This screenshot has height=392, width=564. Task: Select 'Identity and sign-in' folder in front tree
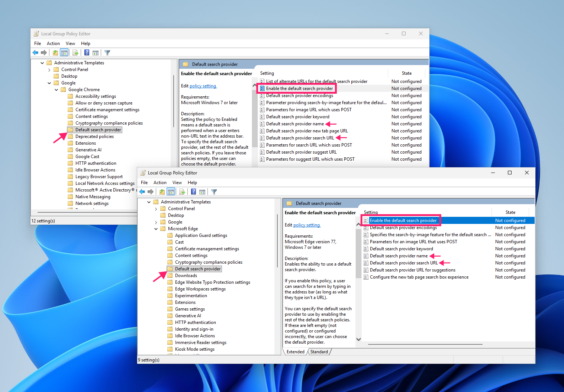194,329
